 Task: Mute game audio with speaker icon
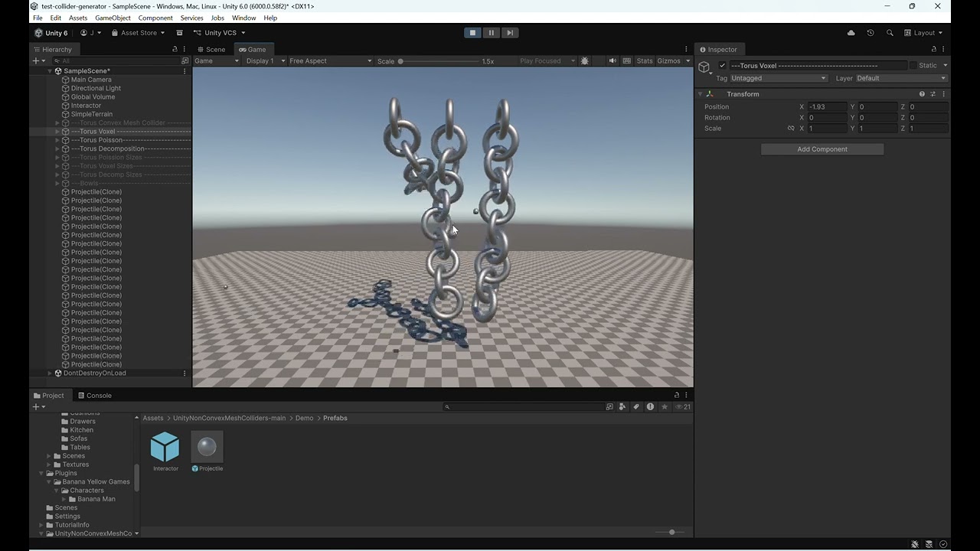[x=612, y=61]
